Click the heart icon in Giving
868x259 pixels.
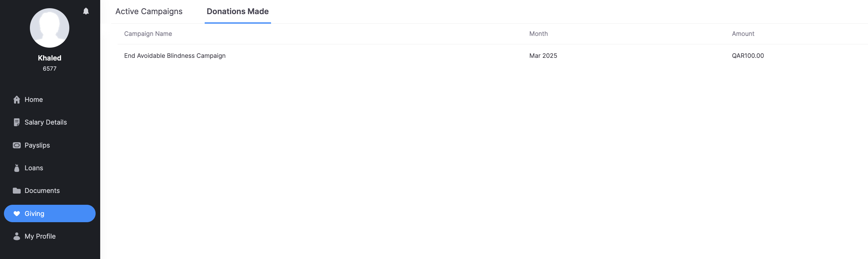click(16, 214)
